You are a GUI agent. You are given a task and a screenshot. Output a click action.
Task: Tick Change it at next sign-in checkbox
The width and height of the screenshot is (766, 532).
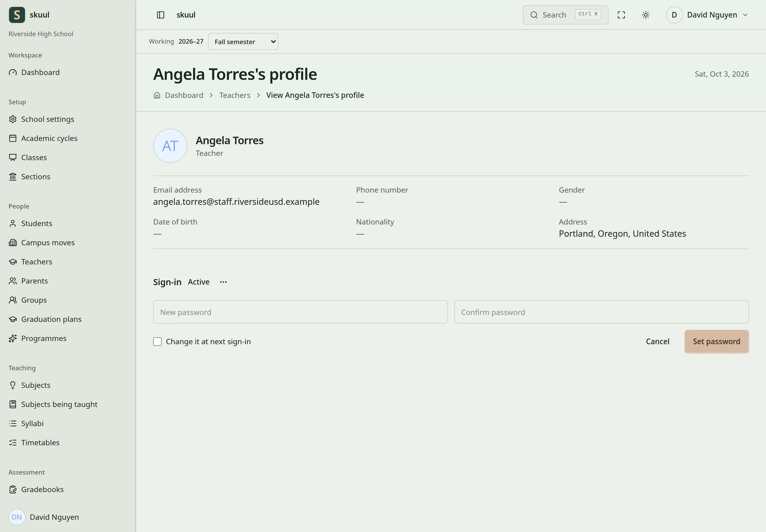pyautogui.click(x=157, y=341)
